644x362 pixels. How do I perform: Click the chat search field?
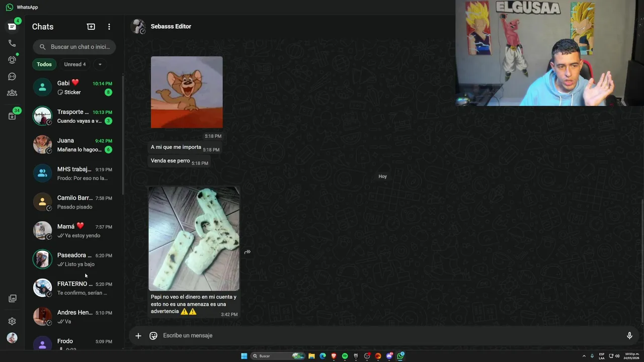(x=74, y=47)
